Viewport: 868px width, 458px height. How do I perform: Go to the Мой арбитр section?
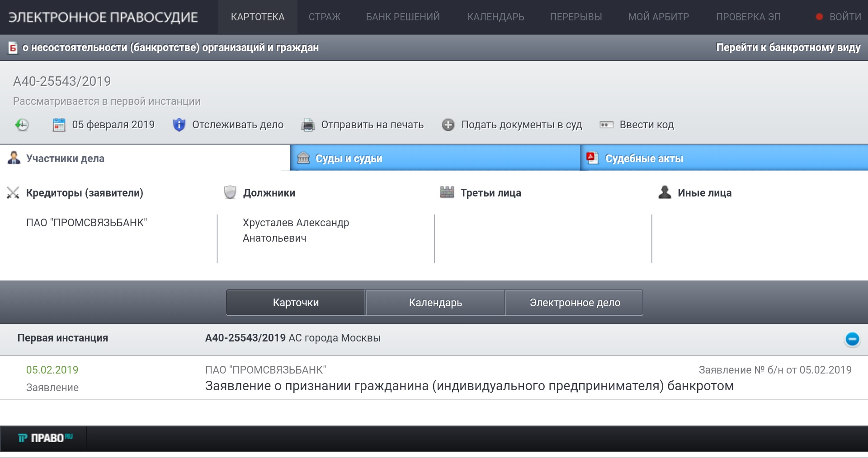coord(658,17)
